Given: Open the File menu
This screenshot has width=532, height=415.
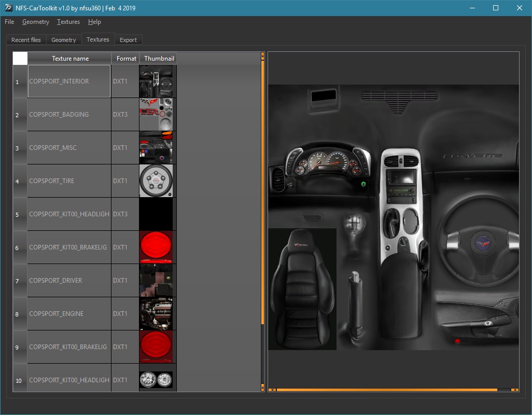Looking at the screenshot, I should pos(9,22).
